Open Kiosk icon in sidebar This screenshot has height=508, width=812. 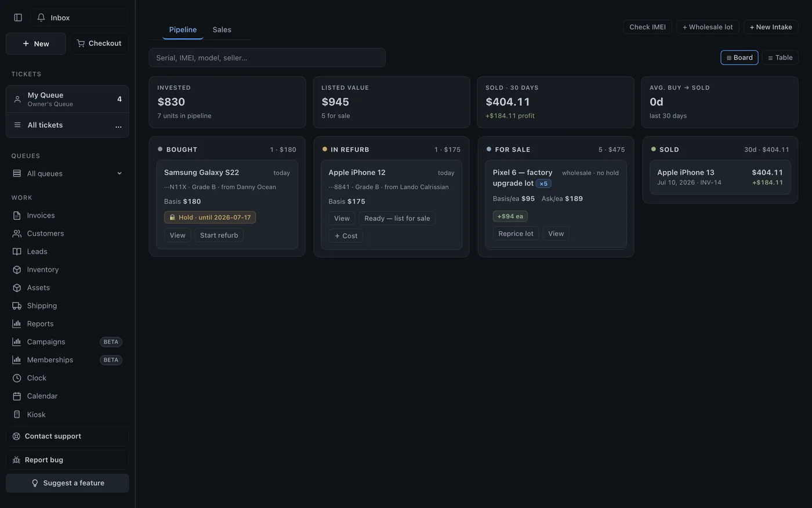pos(17,415)
